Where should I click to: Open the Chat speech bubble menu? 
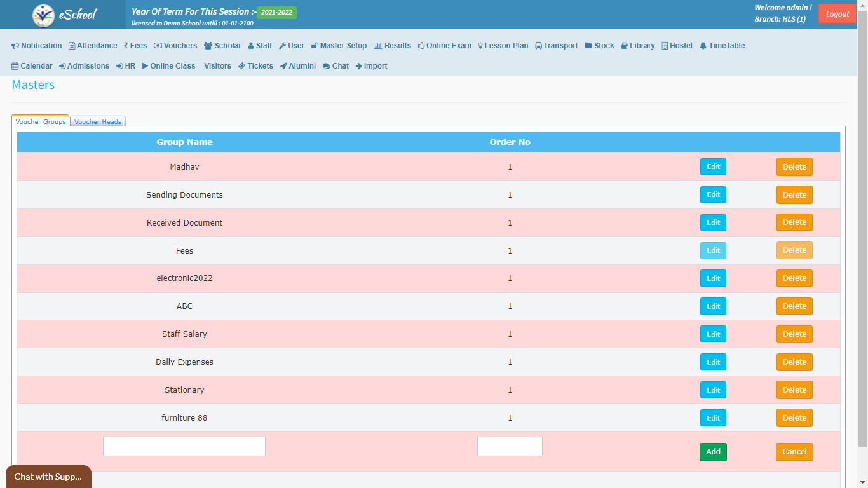click(x=336, y=66)
